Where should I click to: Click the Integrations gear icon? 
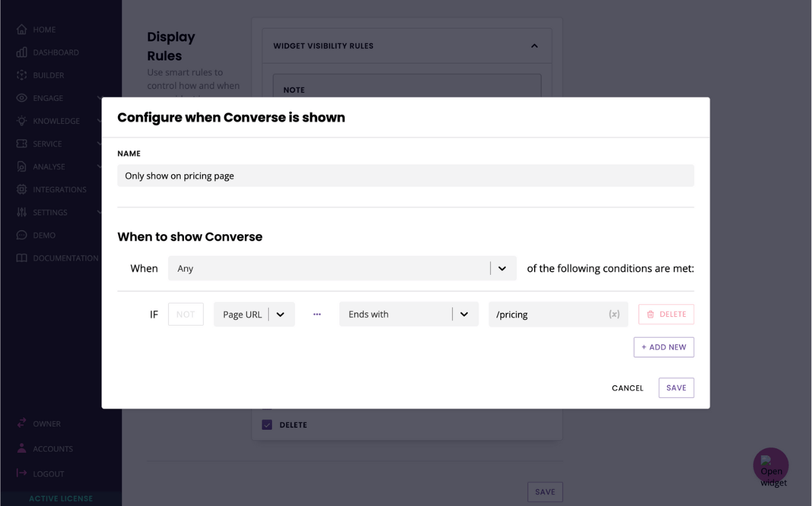click(22, 189)
